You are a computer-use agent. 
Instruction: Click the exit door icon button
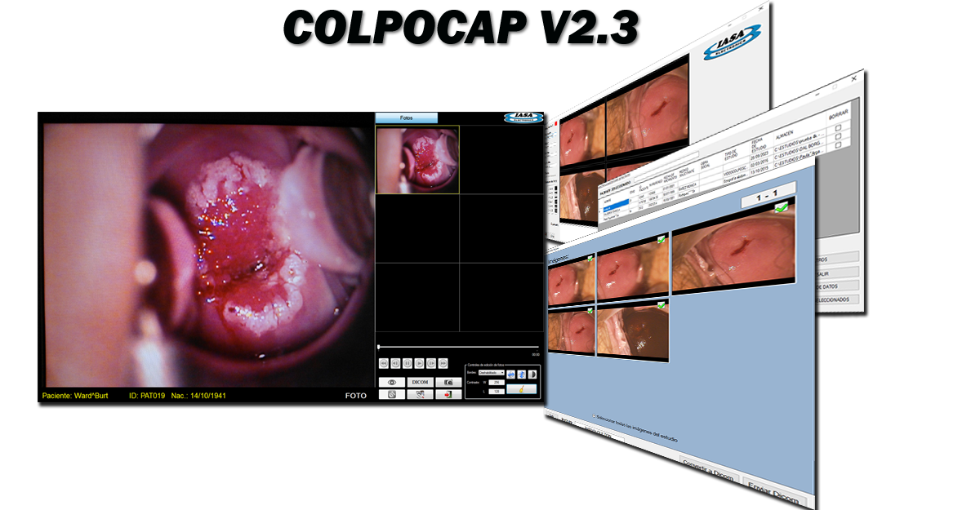(x=447, y=394)
